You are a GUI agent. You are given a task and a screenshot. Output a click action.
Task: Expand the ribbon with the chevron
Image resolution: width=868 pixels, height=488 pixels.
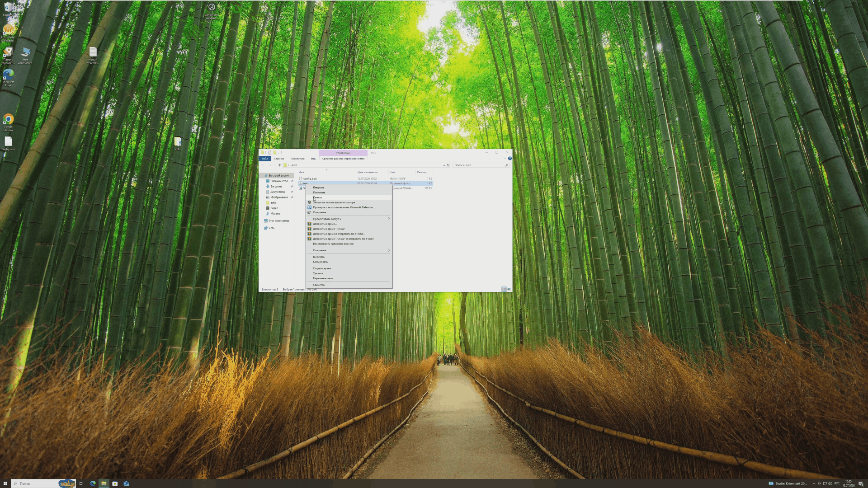(x=505, y=159)
